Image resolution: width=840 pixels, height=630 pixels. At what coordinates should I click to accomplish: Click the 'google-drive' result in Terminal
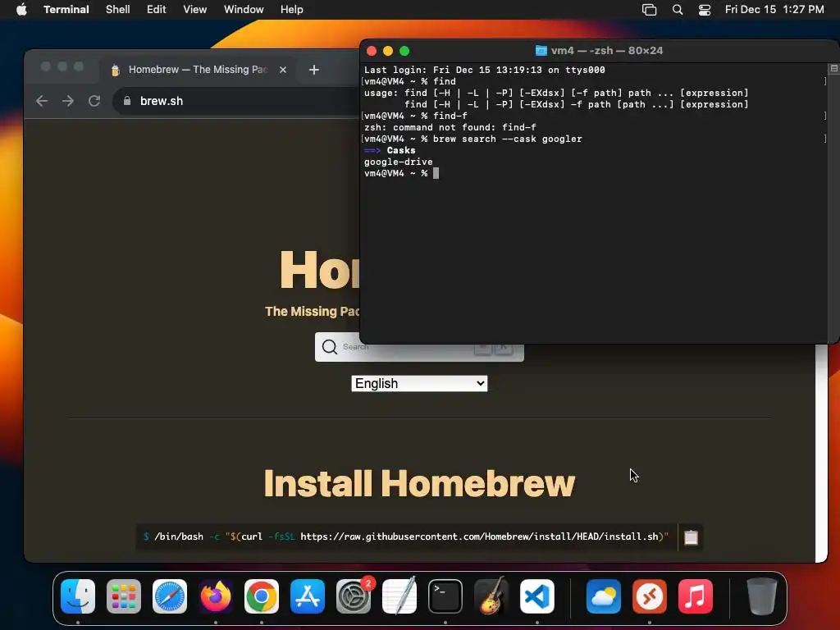point(399,162)
